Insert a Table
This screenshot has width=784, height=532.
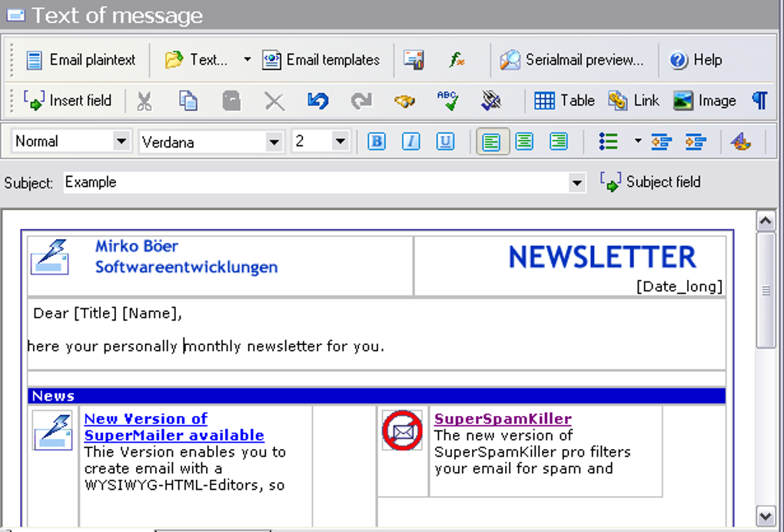tap(564, 101)
